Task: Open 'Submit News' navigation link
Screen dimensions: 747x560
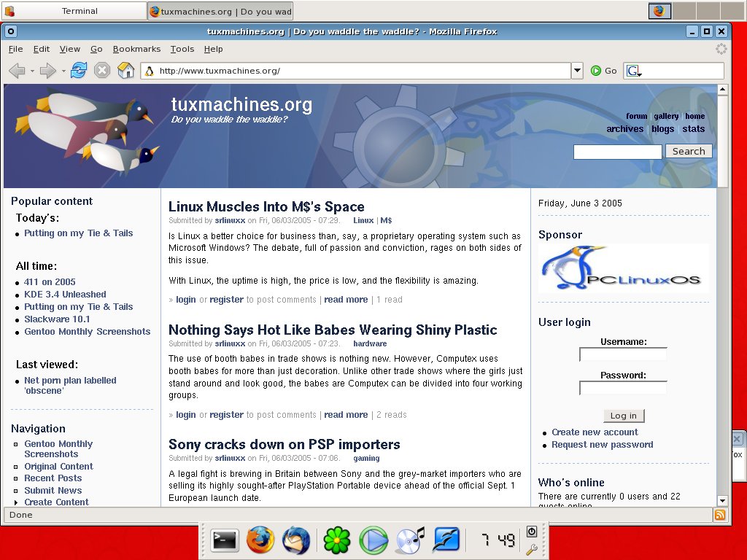Action: coord(53,490)
